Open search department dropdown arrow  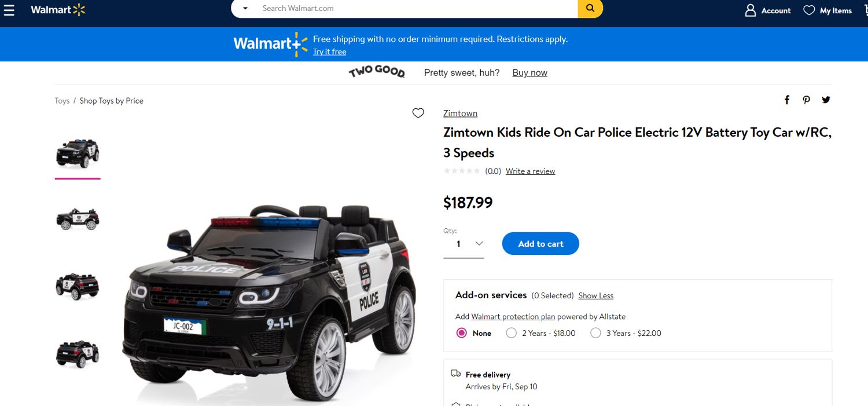(245, 9)
